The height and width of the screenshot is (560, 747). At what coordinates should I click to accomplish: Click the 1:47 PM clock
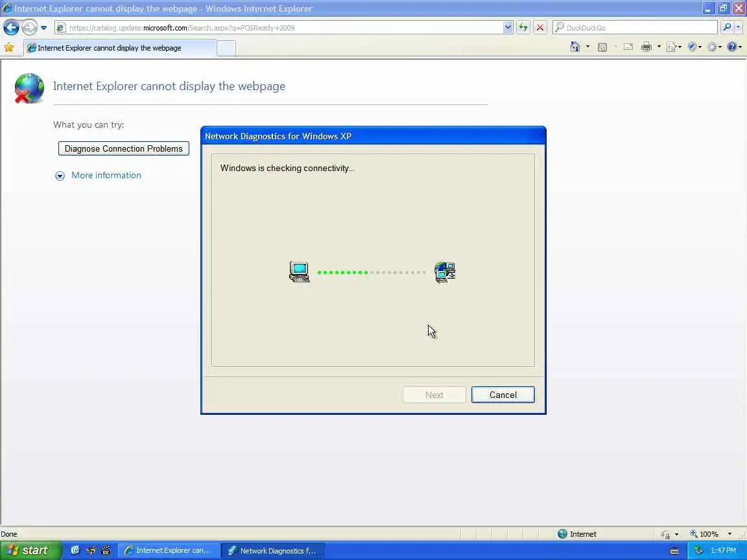tap(723, 550)
